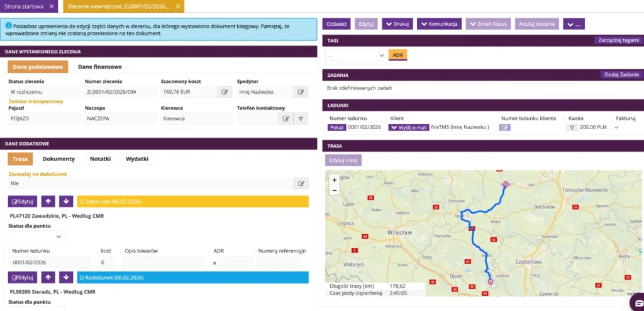
Task: Click the Pokaż button for load 0001/02/2026
Action: [x=337, y=128]
